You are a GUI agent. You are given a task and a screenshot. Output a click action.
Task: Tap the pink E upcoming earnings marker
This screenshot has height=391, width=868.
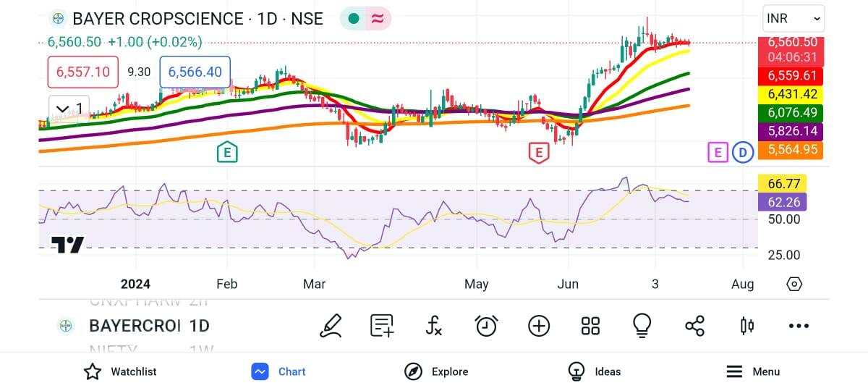coord(718,152)
